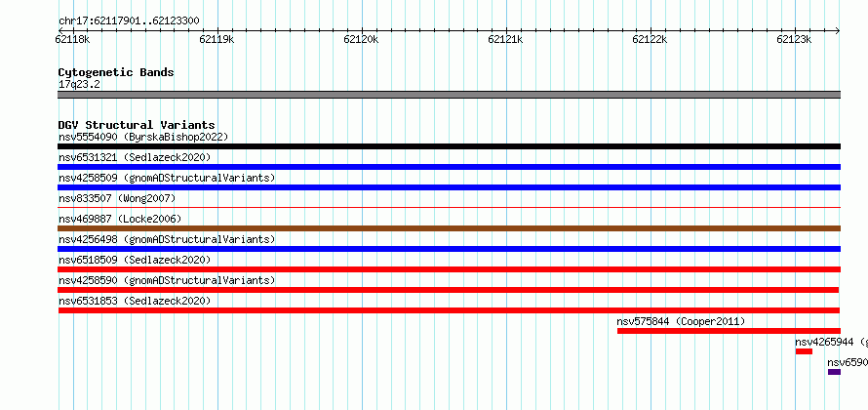Open the nsv833507 (Wong2007) label
This screenshot has width=868, height=410.
(x=117, y=198)
